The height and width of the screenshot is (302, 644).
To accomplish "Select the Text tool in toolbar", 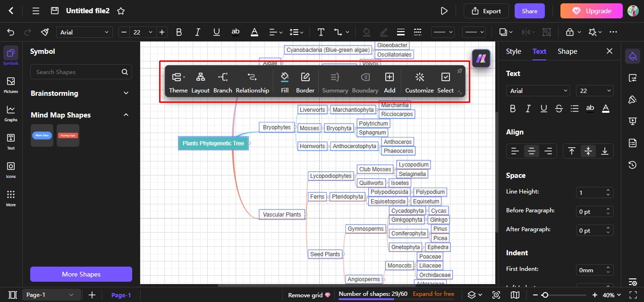I will [321, 32].
